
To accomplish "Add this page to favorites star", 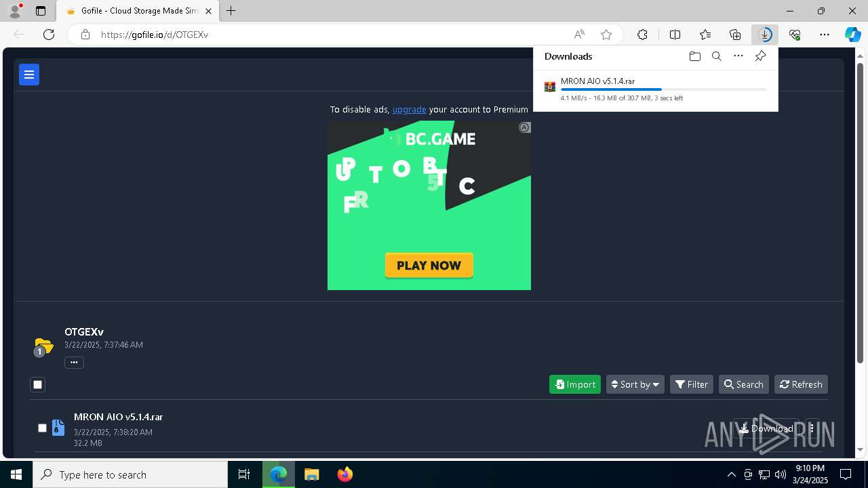I will (606, 35).
